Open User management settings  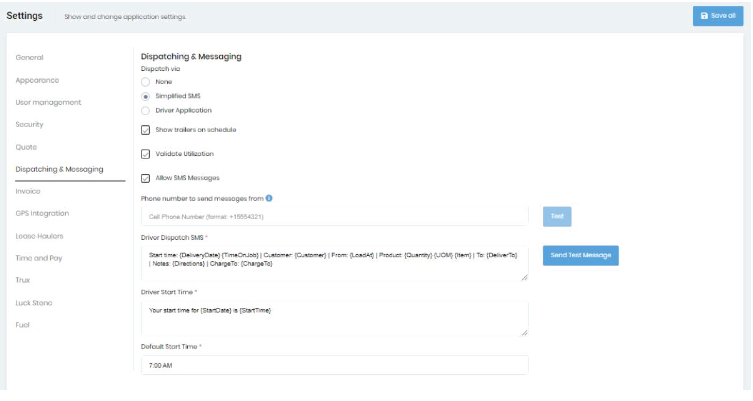[48, 102]
